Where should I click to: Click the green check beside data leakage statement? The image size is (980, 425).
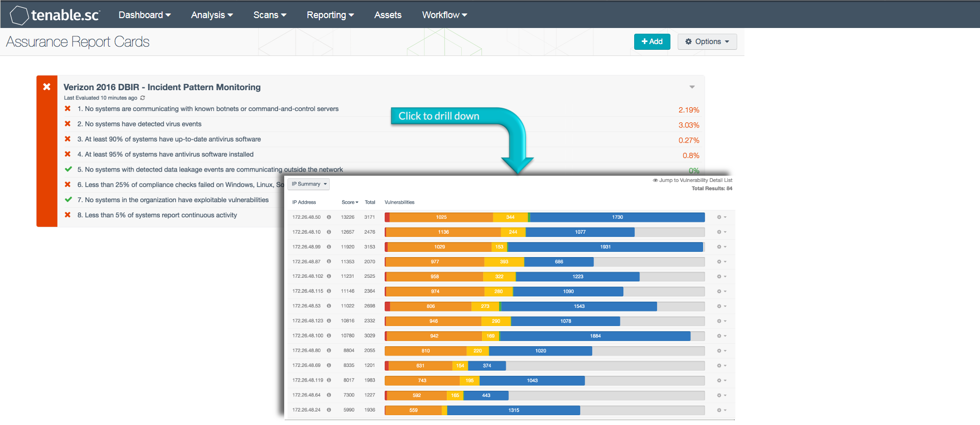point(68,169)
